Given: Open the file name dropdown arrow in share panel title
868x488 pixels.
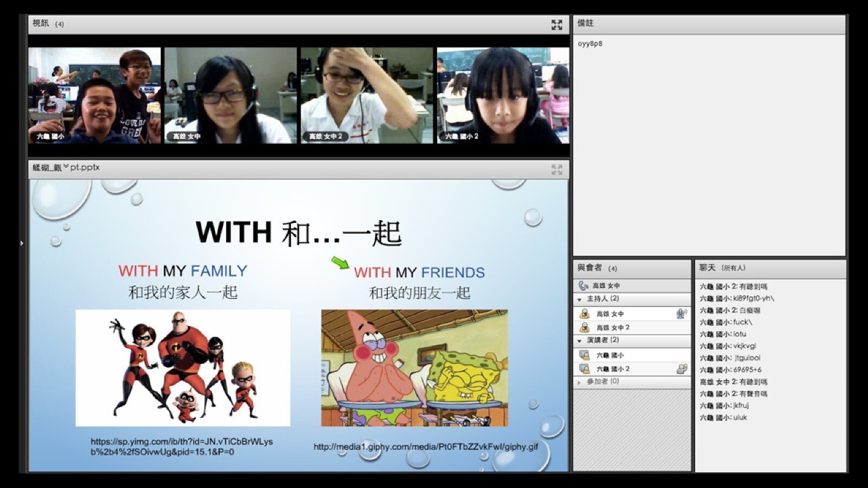Looking at the screenshot, I should pos(66,166).
